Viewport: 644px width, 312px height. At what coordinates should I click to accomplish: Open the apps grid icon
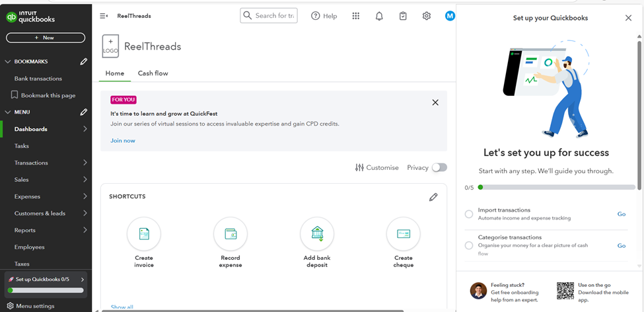point(356,16)
